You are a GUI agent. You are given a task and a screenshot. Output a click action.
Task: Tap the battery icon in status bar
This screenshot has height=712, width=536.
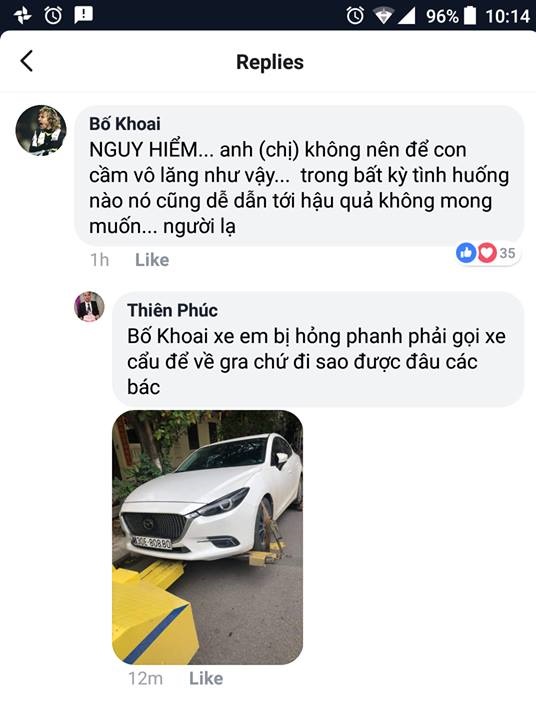[x=470, y=16]
